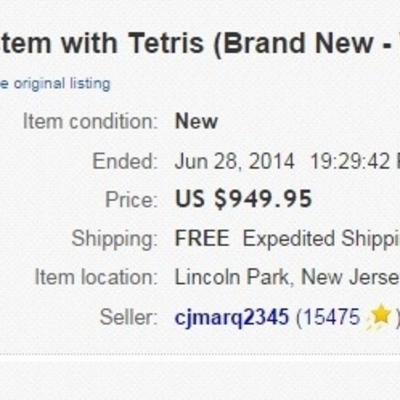Click the Brand New text in the title
Viewport: 400px width, 400px height.
(x=298, y=43)
